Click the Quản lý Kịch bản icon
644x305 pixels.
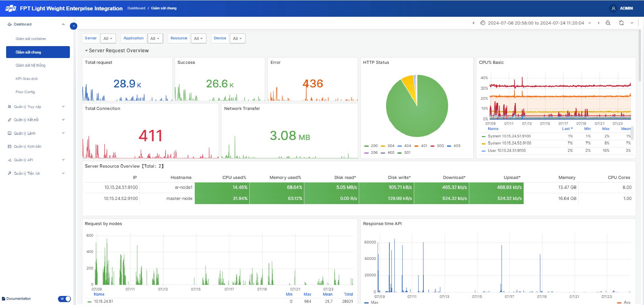pyautogui.click(x=10, y=146)
